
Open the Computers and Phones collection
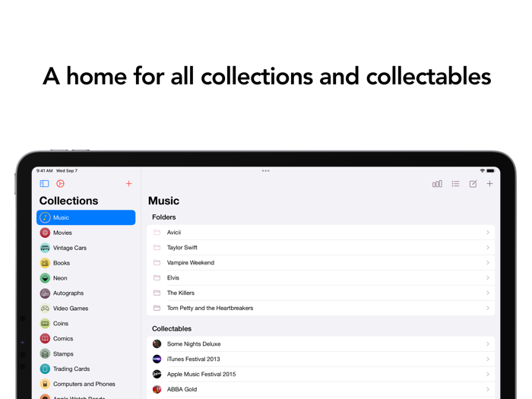click(x=86, y=384)
